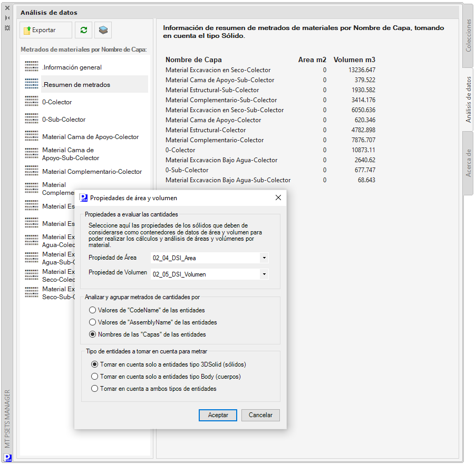The height and width of the screenshot is (464, 476).
Task: Click volume value 10873.11
Action: click(363, 150)
